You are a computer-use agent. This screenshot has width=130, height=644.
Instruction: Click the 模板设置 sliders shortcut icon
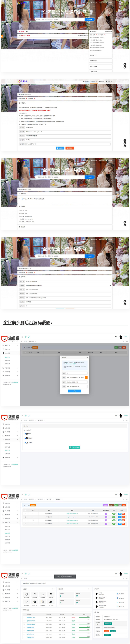tap(35, 594)
